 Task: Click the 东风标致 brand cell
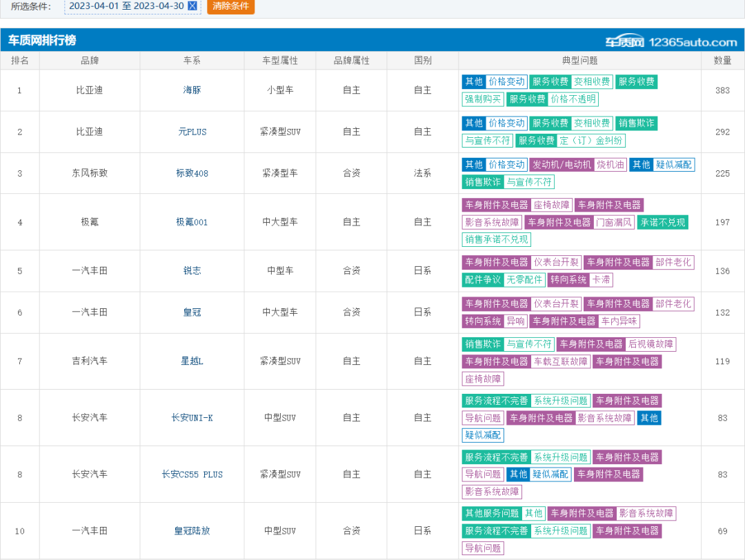90,173
